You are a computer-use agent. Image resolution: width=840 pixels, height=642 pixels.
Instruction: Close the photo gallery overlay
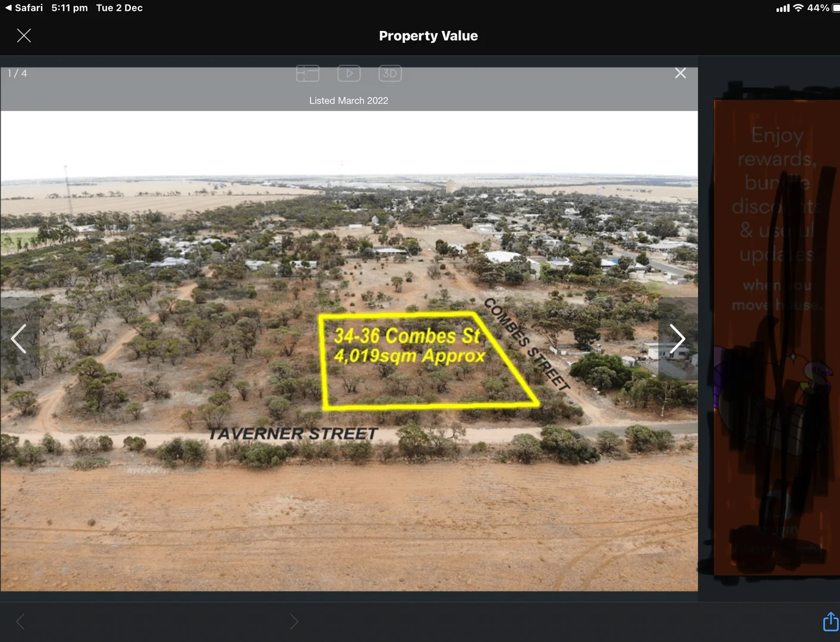tap(681, 73)
